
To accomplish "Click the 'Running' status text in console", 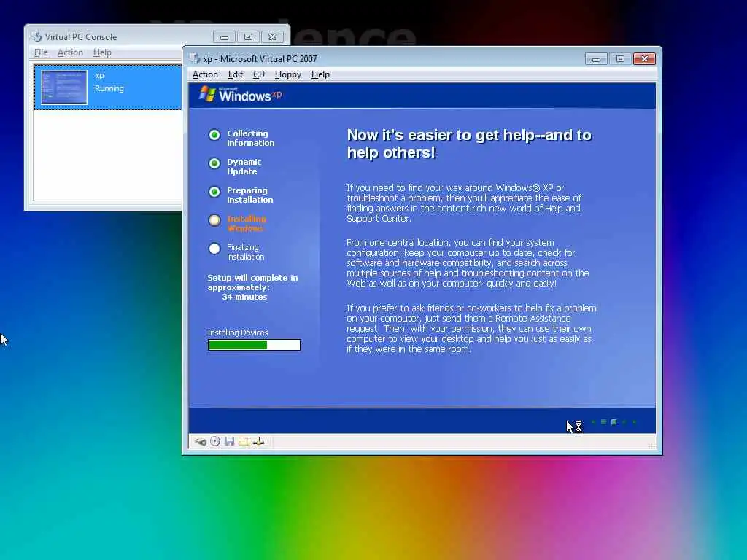I will [109, 88].
